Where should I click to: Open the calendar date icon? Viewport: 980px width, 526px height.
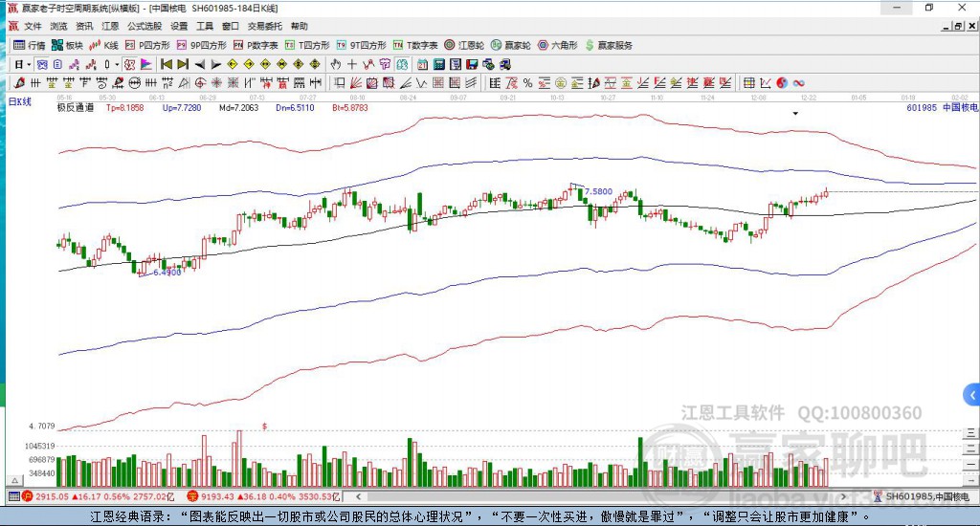coord(422,64)
